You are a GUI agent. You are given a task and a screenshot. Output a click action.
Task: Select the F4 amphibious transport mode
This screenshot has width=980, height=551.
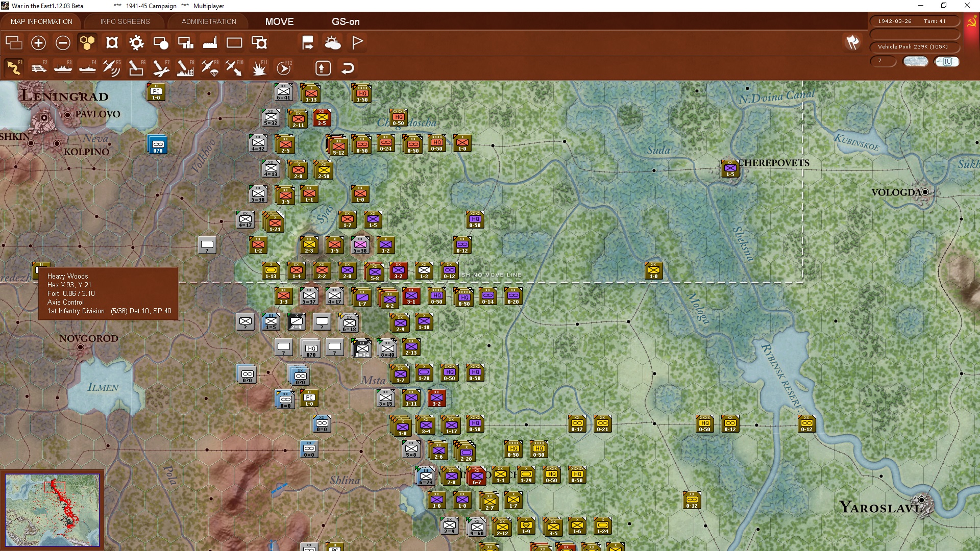(x=87, y=68)
